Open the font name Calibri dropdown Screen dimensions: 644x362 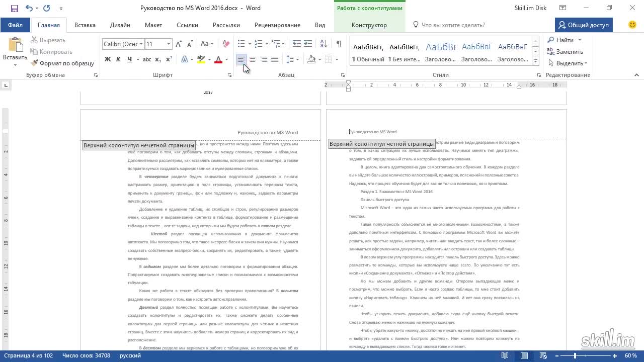141,44
